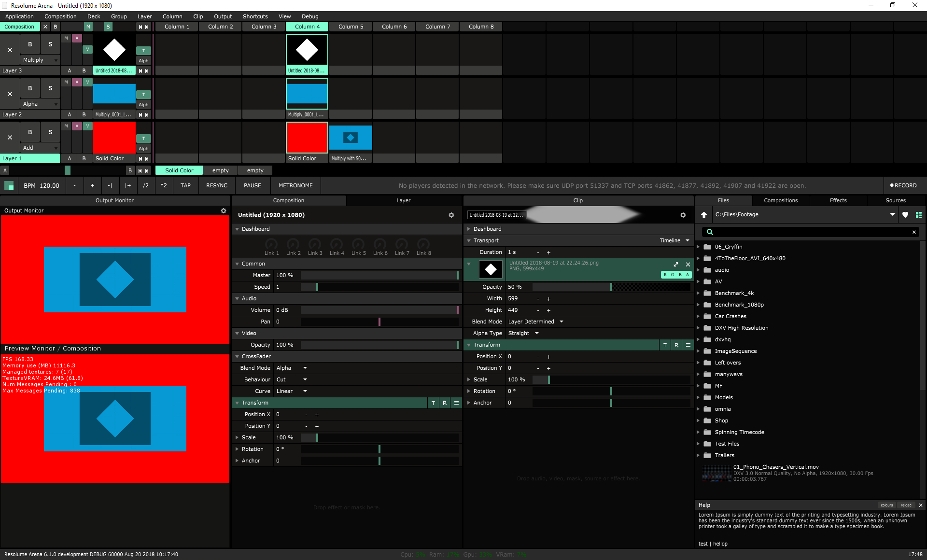
Task: Click the favorites heart icon in Files
Action: coord(905,215)
